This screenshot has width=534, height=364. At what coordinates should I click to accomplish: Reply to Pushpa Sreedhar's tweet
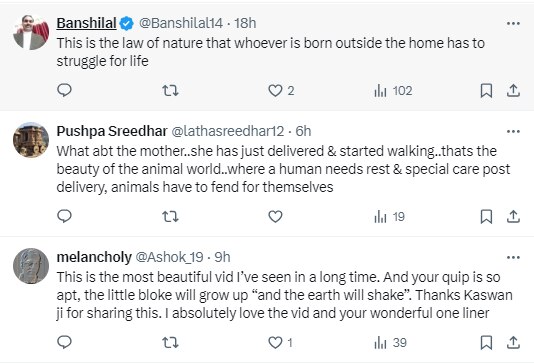coord(64,216)
